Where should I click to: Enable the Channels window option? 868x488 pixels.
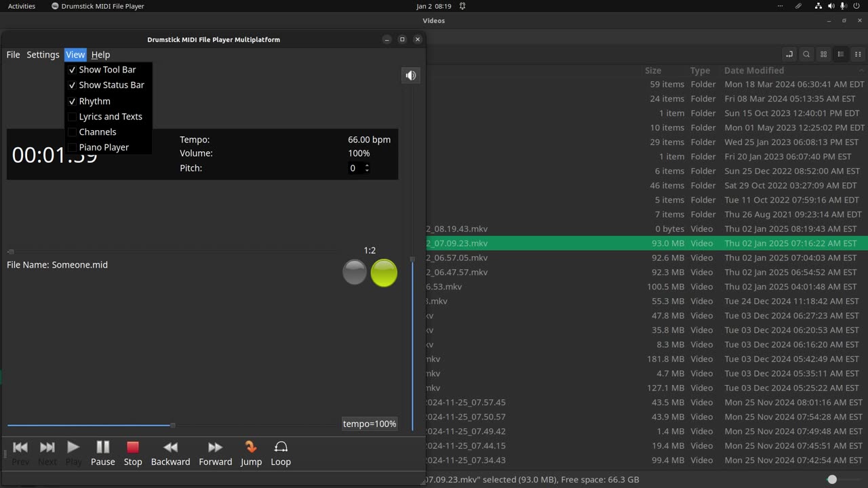108,132
